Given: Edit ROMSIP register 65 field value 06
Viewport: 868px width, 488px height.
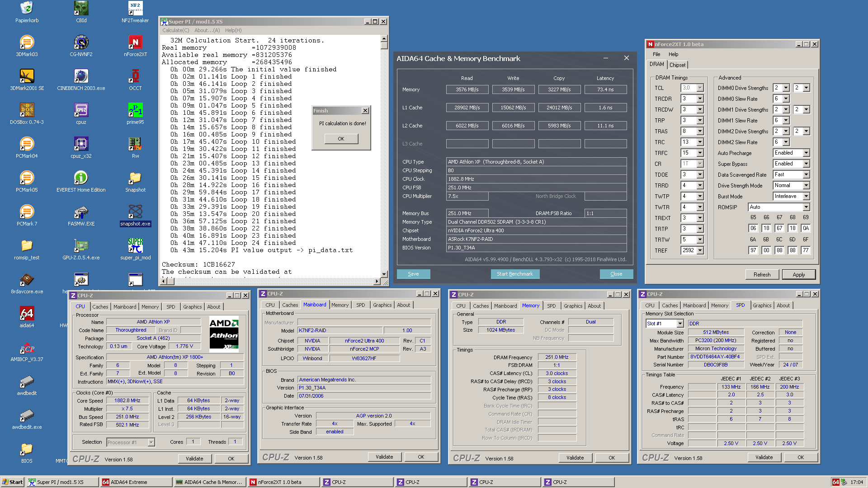Looking at the screenshot, I should [753, 228].
